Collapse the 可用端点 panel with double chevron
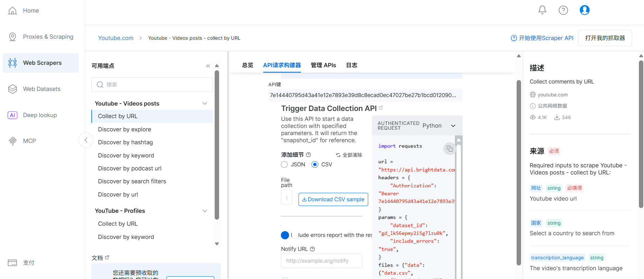The image size is (644, 279). [x=208, y=66]
